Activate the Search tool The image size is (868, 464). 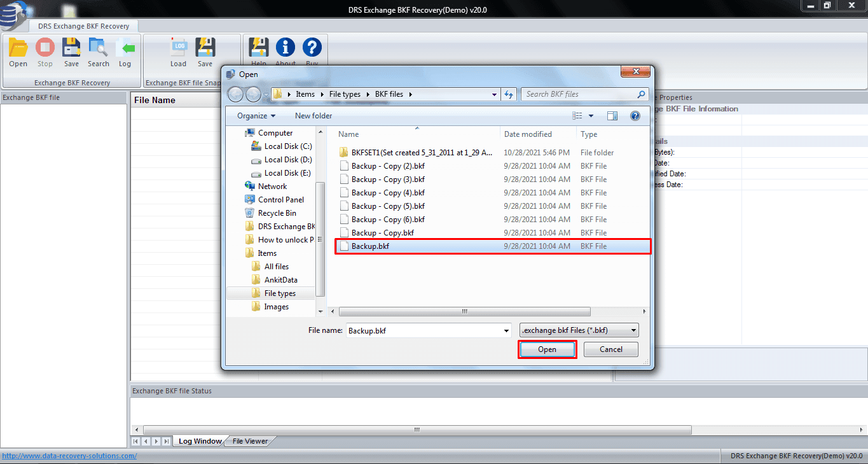pos(99,50)
